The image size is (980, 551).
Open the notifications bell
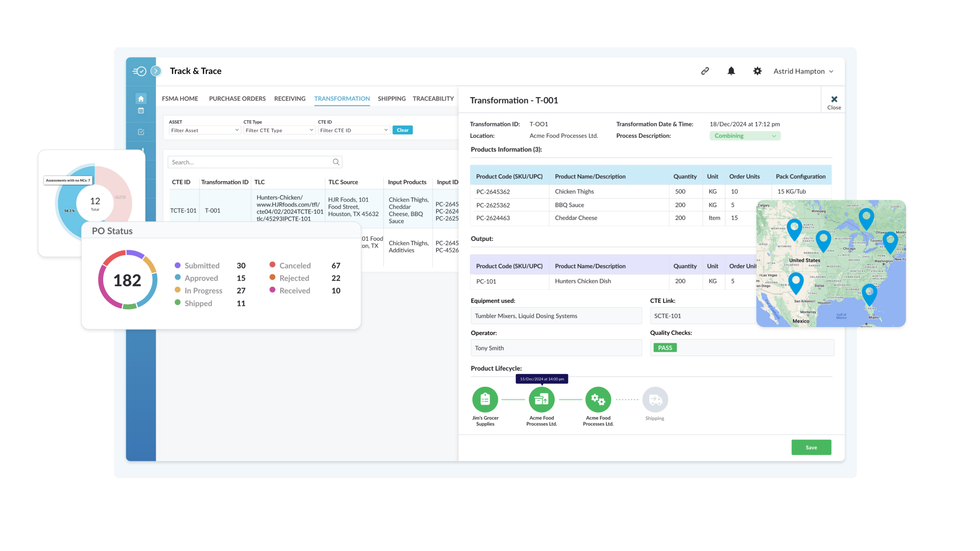coord(731,71)
